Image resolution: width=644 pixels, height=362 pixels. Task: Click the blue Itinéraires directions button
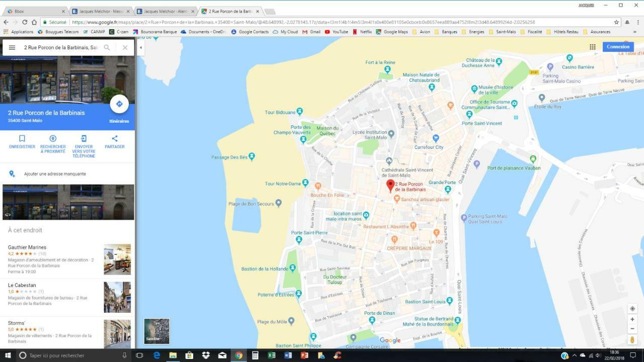pyautogui.click(x=119, y=104)
